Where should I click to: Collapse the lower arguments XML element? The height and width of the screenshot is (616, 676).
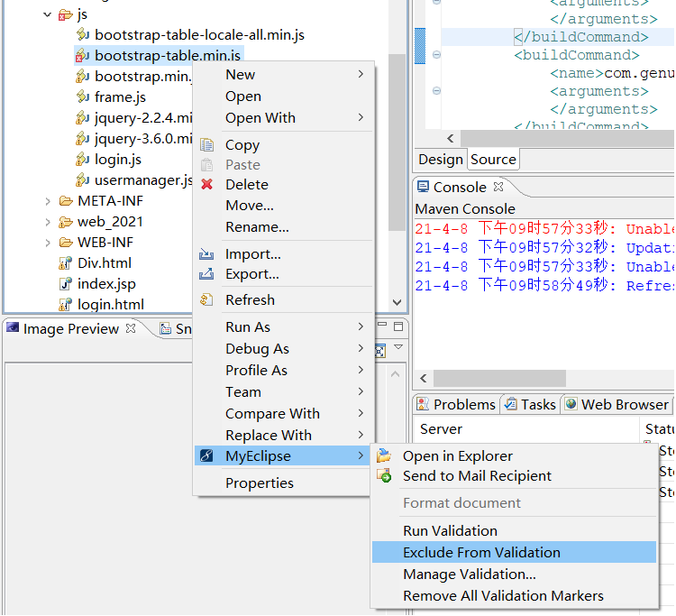tap(436, 91)
